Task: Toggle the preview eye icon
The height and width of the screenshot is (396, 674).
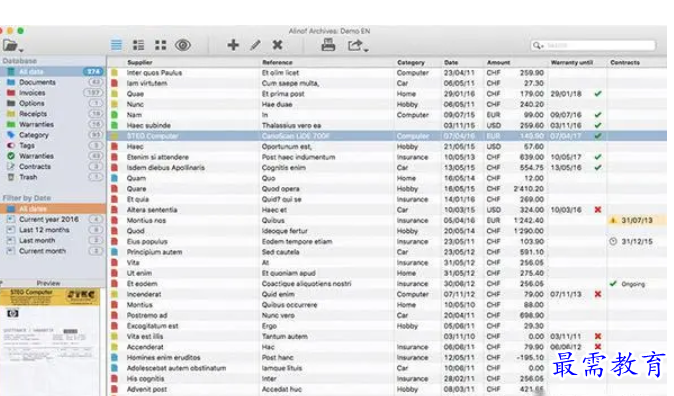Action: click(183, 45)
